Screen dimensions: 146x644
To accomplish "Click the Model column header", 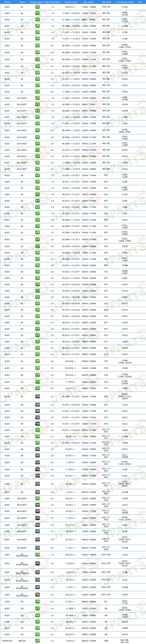I will [x=22, y=2].
